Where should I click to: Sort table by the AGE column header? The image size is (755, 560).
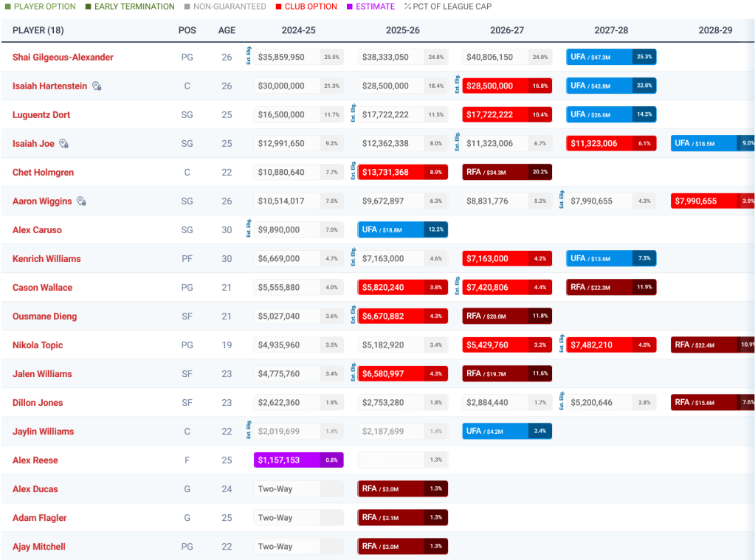tap(227, 30)
